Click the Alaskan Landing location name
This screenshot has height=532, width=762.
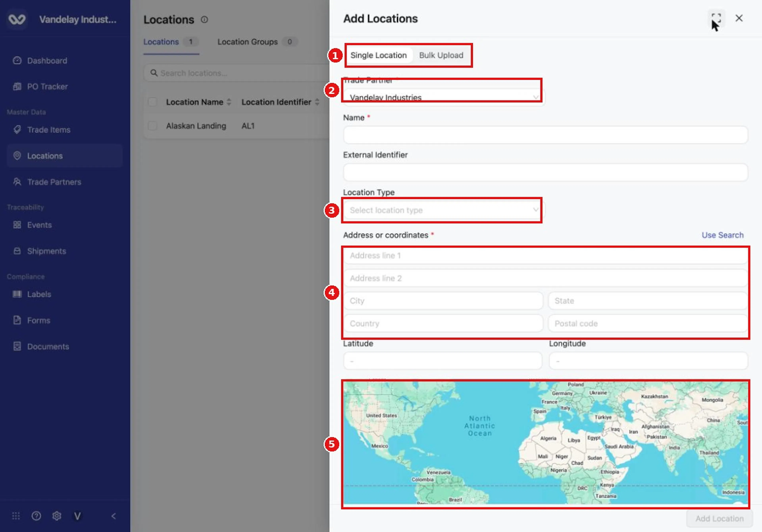[196, 126]
